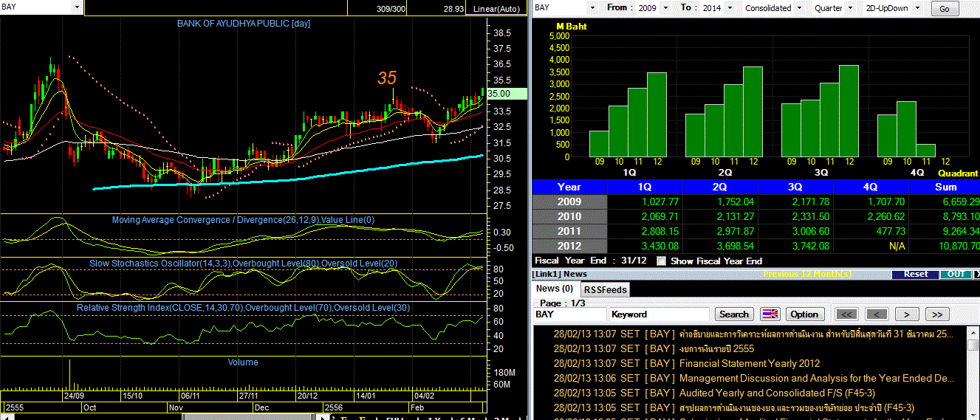The image size is (980, 420).
Task: Enable Show Fiscal Year End checkbox
Action: click(662, 261)
